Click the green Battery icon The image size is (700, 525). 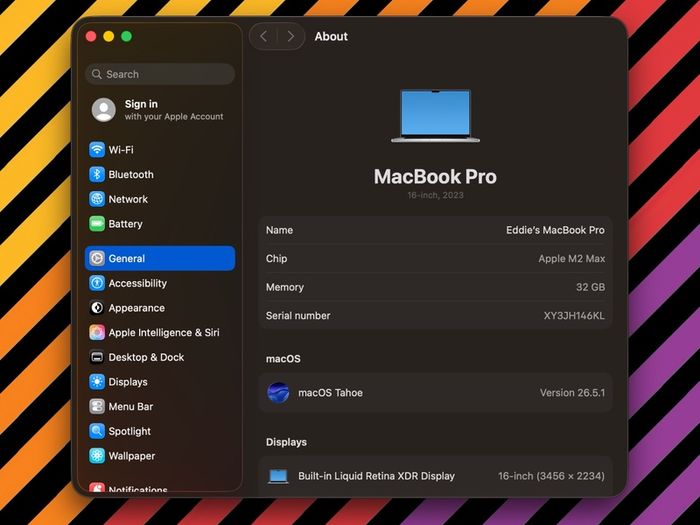pos(97,224)
